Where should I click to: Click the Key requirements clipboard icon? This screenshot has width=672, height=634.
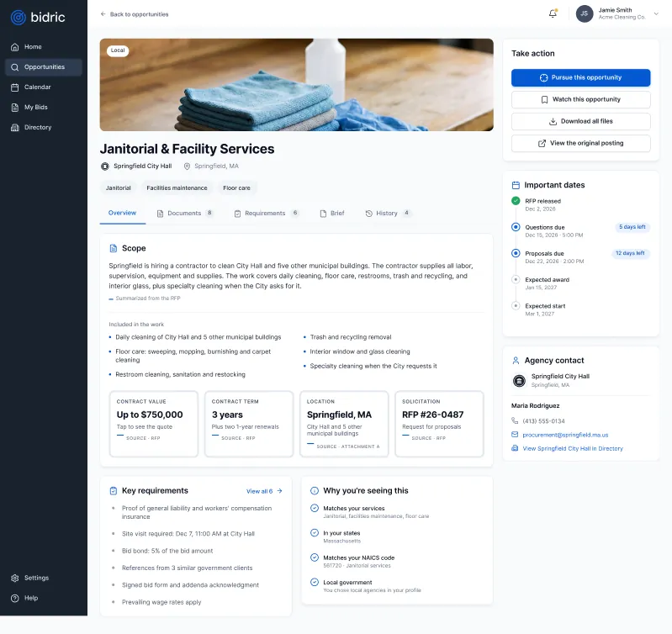click(x=114, y=491)
